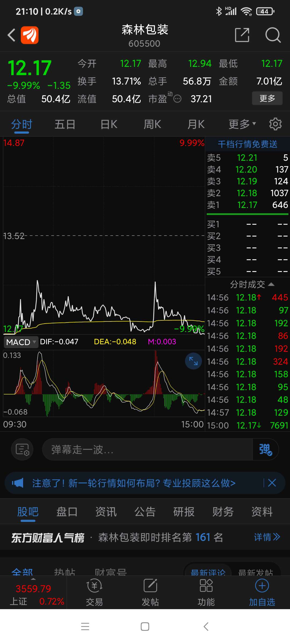This screenshot has height=644, width=290.
Task: Tap the P/E info bubble icon
Action: point(177,99)
